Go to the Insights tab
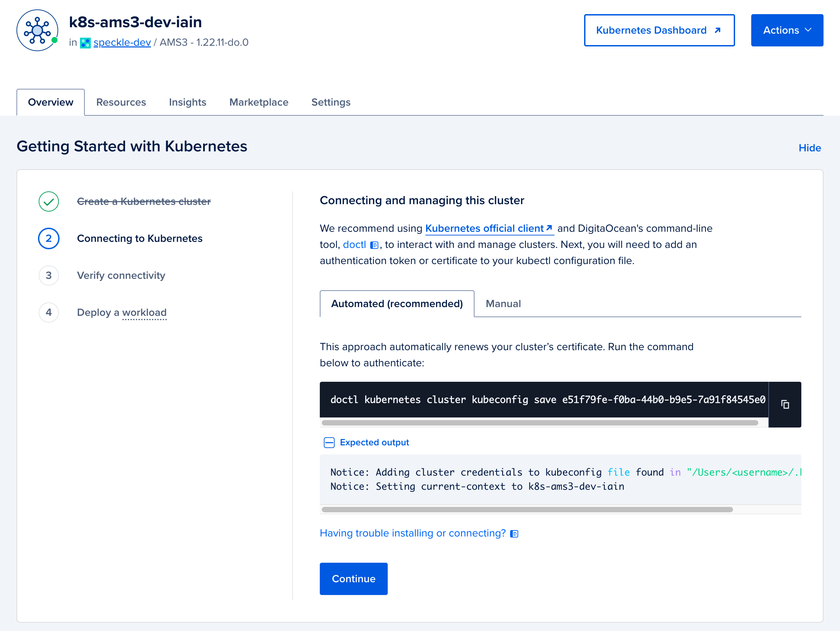 pyautogui.click(x=187, y=102)
